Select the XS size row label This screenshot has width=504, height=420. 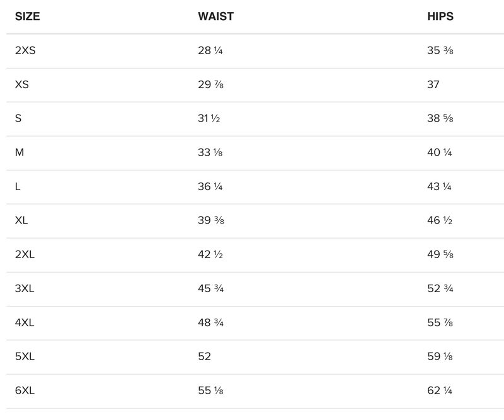tap(21, 85)
